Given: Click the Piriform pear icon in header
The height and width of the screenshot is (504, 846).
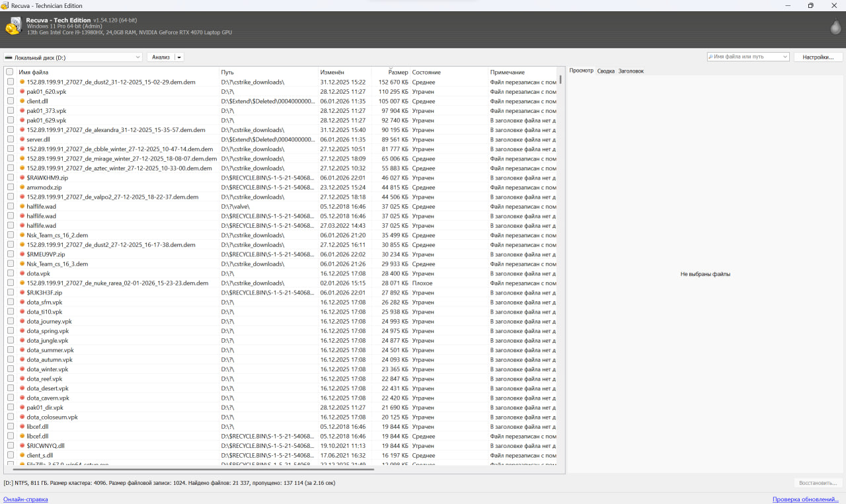Looking at the screenshot, I should pyautogui.click(x=835, y=26).
